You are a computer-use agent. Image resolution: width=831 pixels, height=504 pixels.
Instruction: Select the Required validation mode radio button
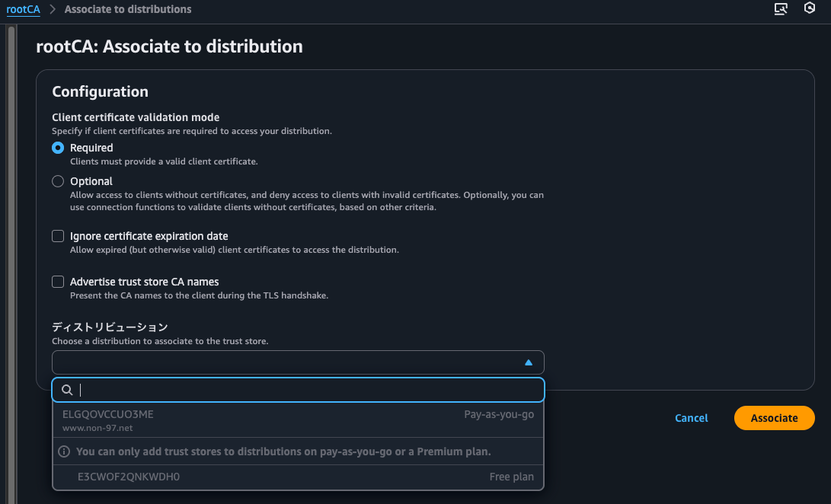point(57,148)
